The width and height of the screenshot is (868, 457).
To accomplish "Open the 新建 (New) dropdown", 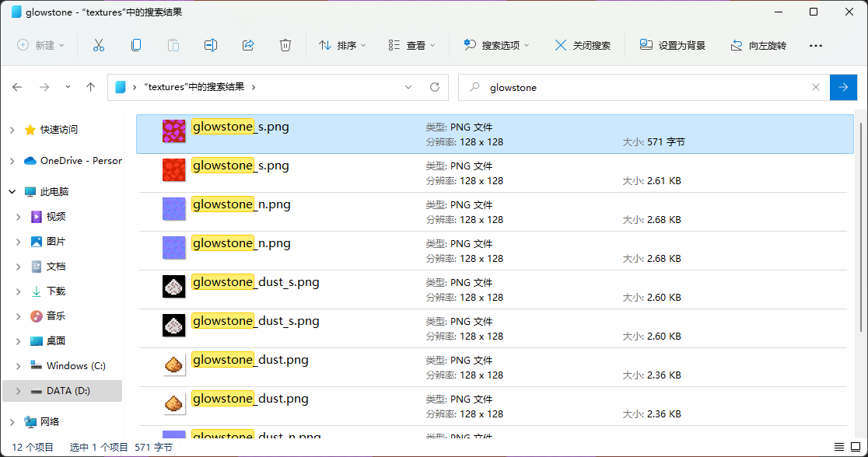I will click(41, 45).
